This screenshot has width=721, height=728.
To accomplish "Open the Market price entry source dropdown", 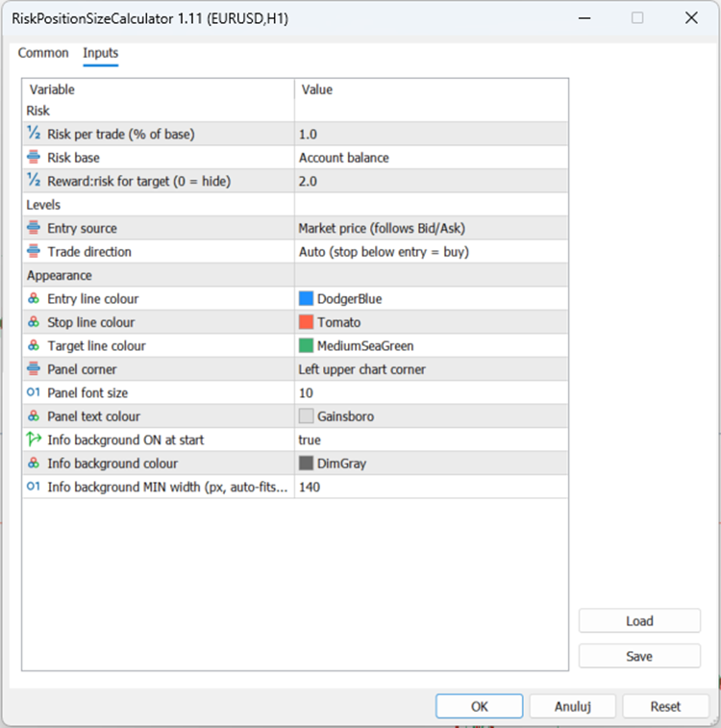I will click(431, 228).
